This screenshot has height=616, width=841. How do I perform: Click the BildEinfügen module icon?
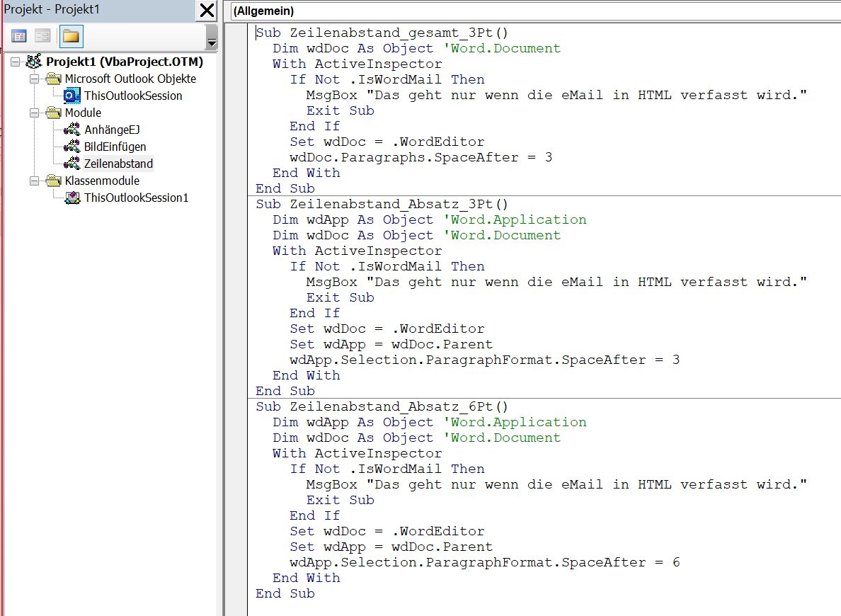71,147
